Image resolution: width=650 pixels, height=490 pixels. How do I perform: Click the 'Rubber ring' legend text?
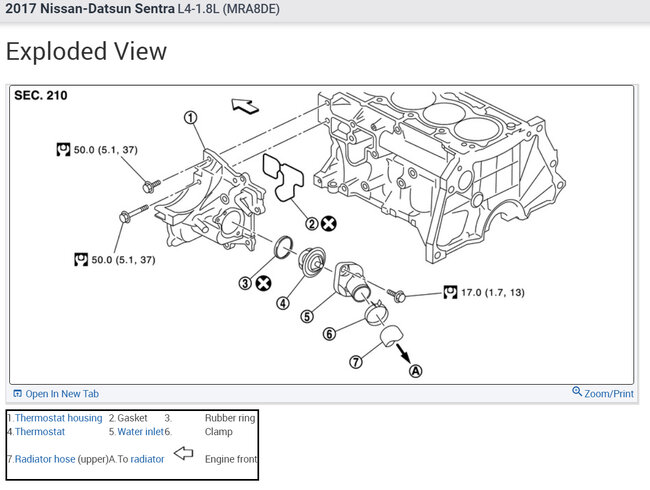click(230, 418)
